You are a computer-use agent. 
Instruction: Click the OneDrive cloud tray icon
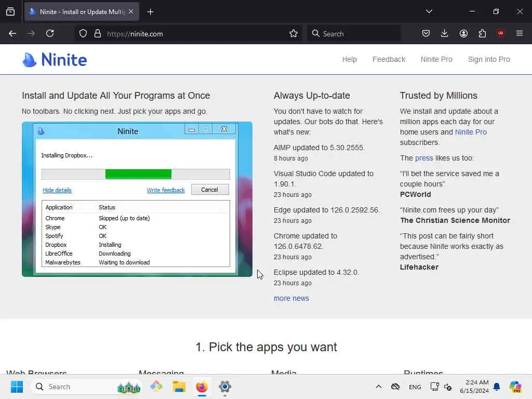(x=395, y=387)
